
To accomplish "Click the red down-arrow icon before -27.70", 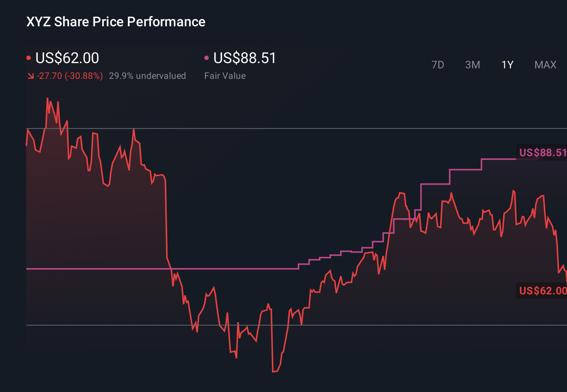I will coord(30,76).
